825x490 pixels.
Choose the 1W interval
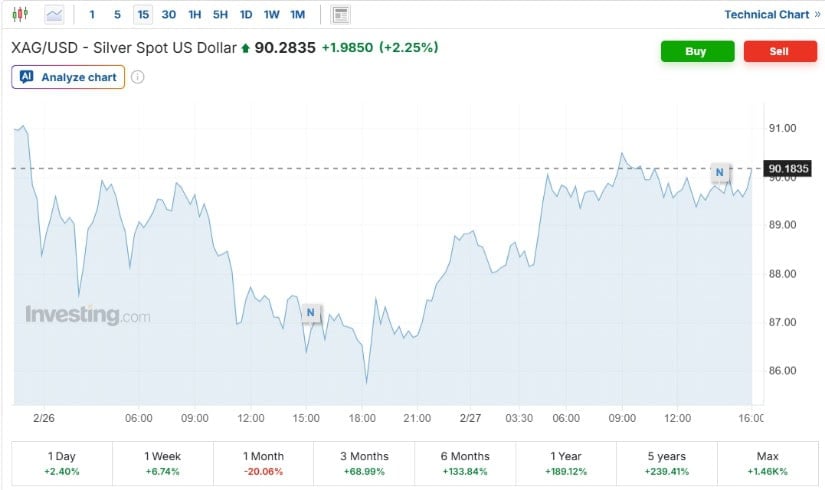coord(271,15)
